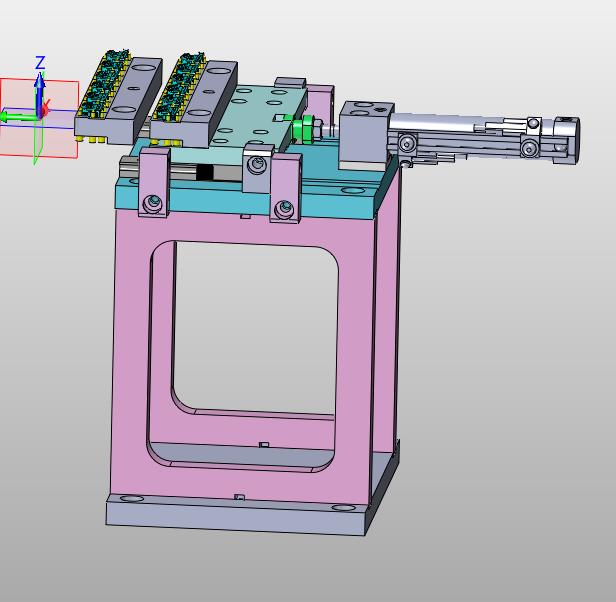Screen dimensions: 616x602
Task: Click the blue Z axis arrow of the triad
Action: [x=39, y=94]
